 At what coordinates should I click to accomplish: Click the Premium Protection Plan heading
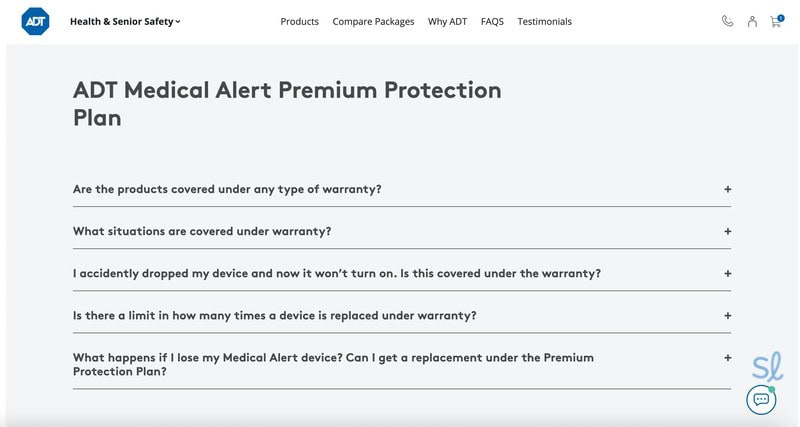287,103
